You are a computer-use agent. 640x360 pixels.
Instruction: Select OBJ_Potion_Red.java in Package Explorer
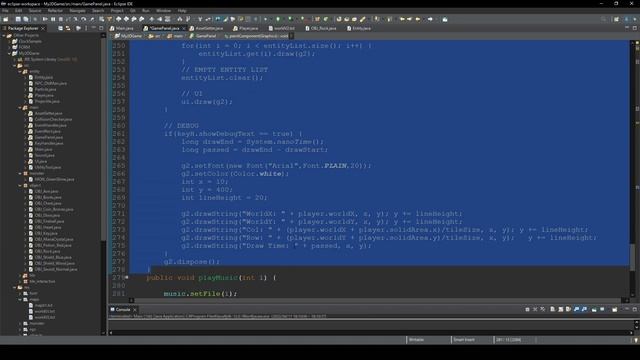pos(50,245)
